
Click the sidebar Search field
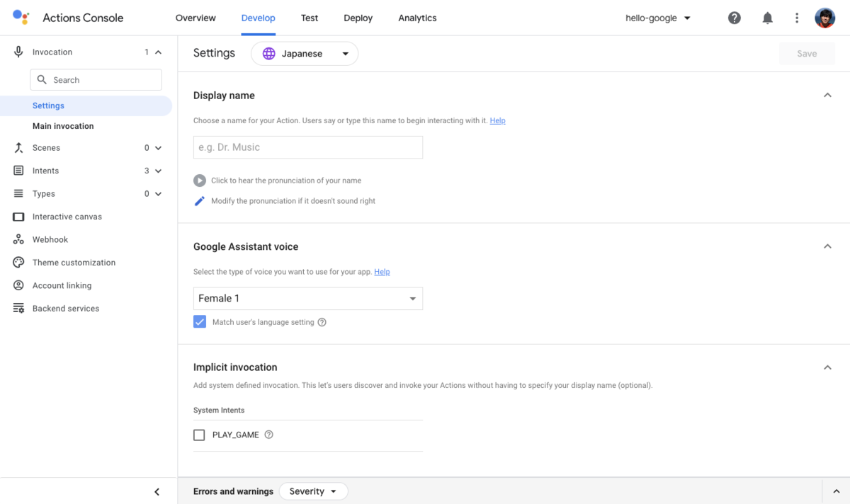(96, 80)
